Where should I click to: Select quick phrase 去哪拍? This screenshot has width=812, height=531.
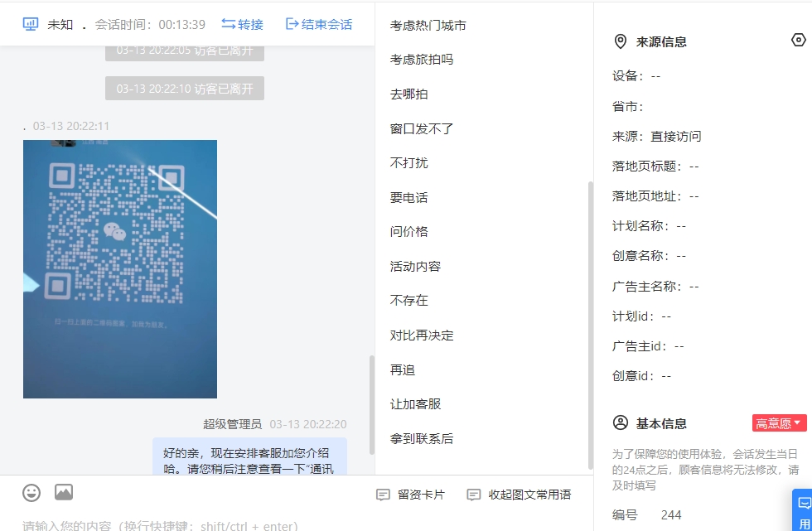point(408,94)
